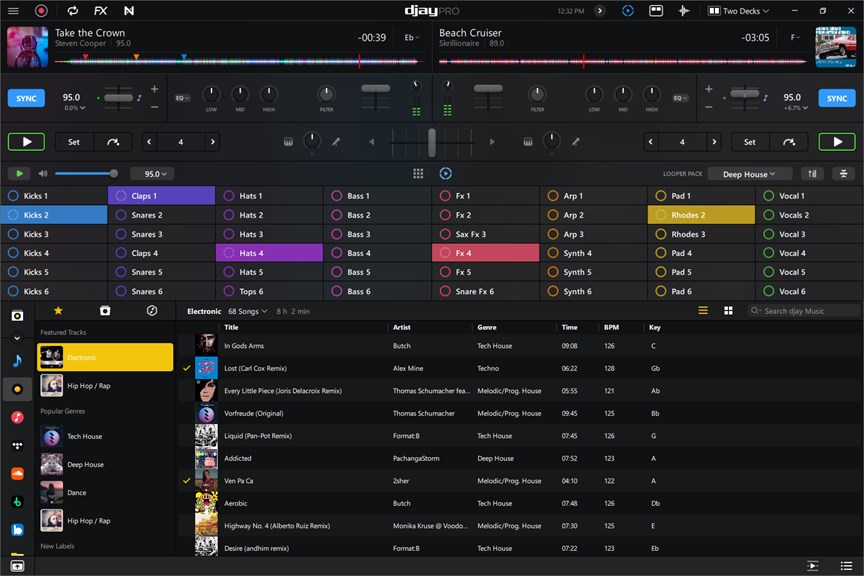Viewport: 864px width, 576px height.
Task: Open the 68 Songs sort dropdown
Action: tap(248, 311)
